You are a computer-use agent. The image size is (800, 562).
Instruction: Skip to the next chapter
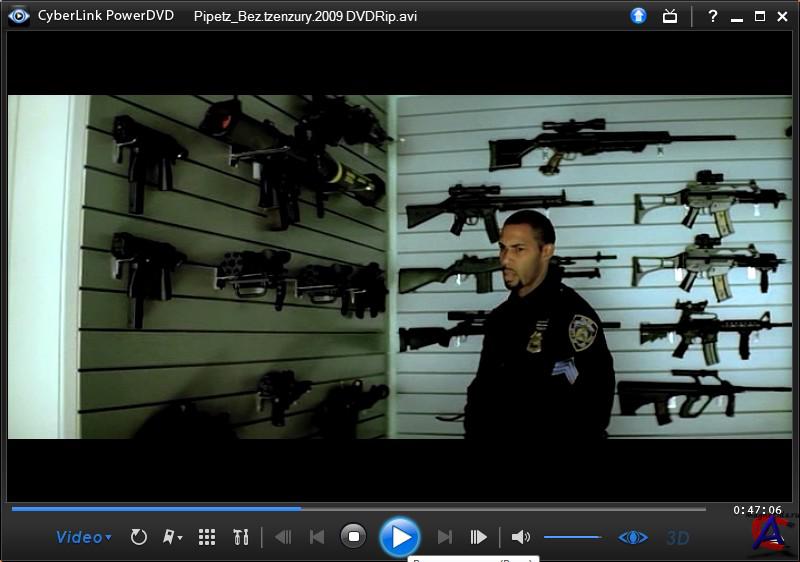click(445, 538)
